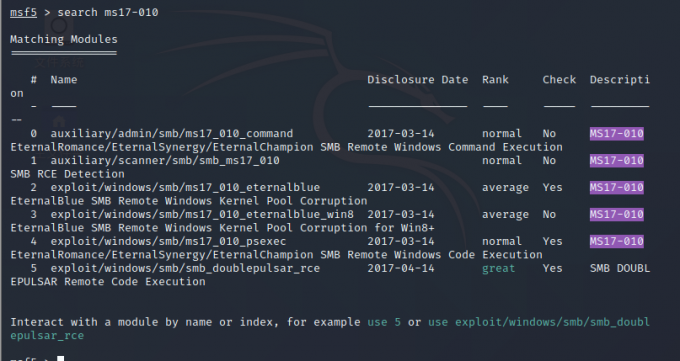This screenshot has height=361, width=680.
Task: Click the green 'great' rank text
Action: 498,268
